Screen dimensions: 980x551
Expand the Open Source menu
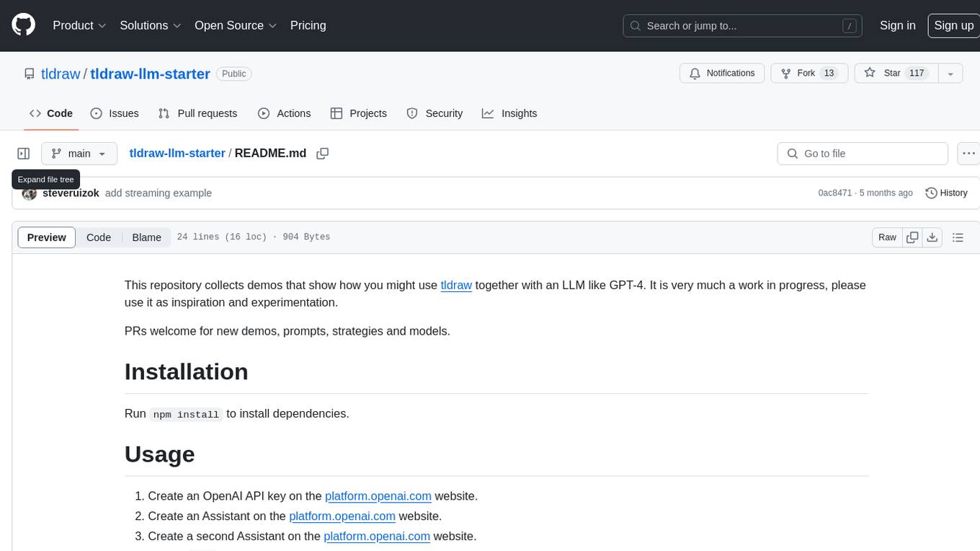[x=236, y=25]
